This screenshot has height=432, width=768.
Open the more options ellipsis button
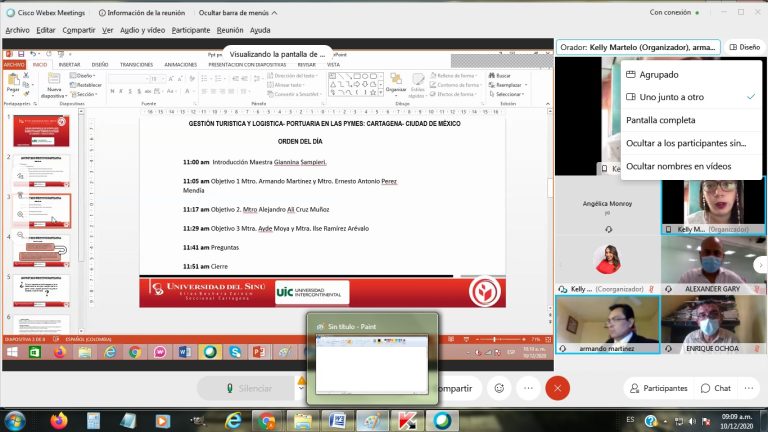(528, 388)
